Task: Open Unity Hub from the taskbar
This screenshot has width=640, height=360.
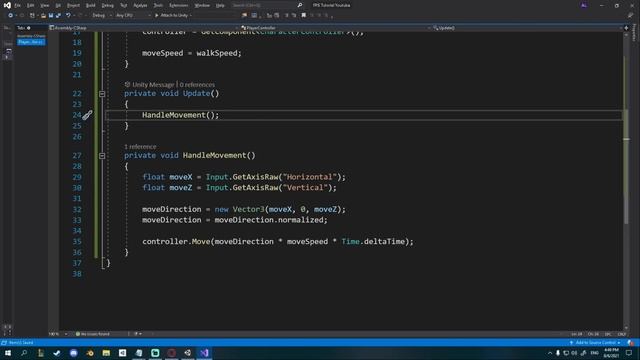Action: tap(122, 353)
